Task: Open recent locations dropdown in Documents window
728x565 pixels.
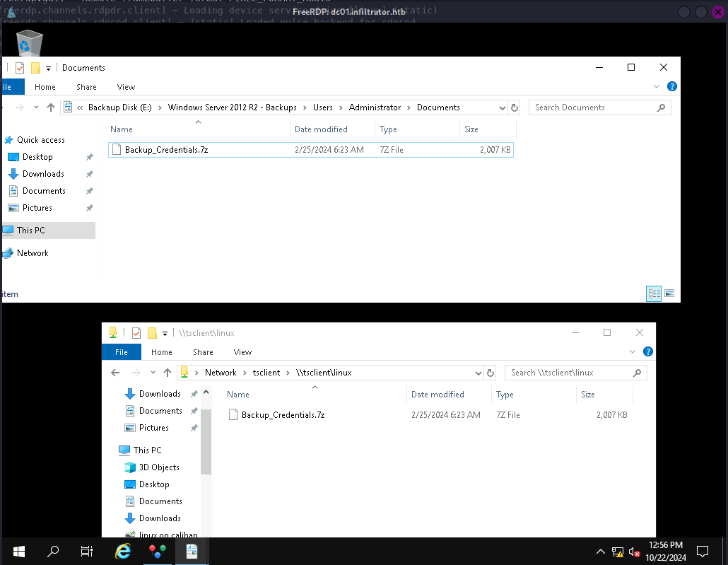Action: click(36, 107)
